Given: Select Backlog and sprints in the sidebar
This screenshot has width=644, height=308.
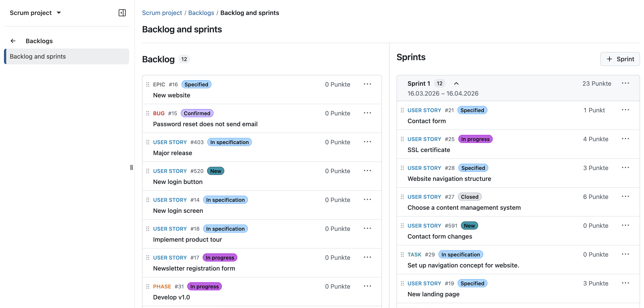Looking at the screenshot, I should 38,56.
